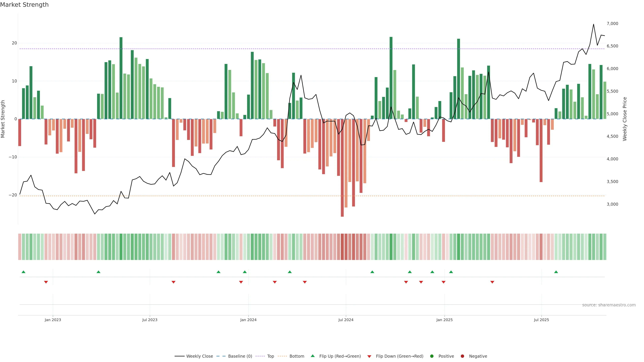
Task: Click the source: sharemaestro.com text
Action: pos(609,305)
